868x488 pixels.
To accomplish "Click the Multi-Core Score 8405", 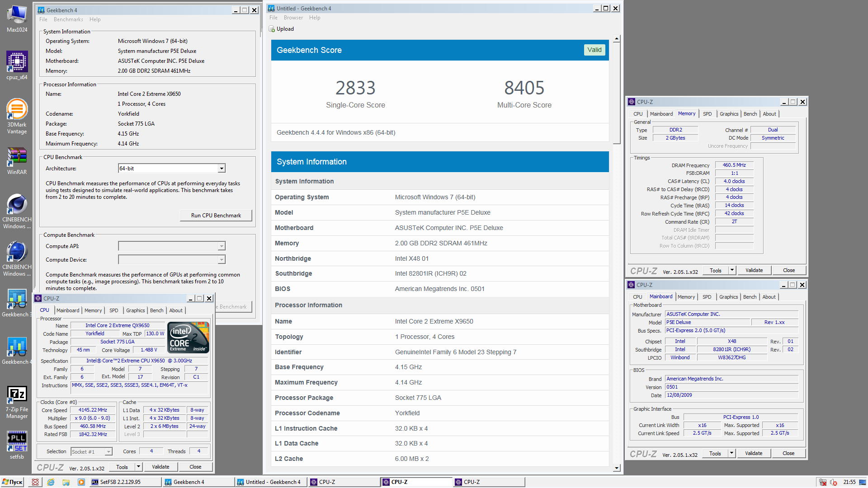I will pyautogui.click(x=524, y=88).
